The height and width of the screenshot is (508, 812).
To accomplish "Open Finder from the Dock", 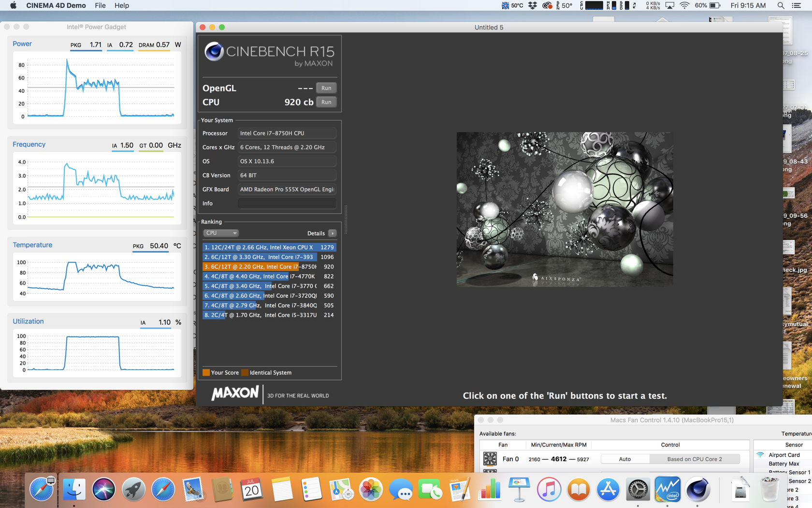I will pos(74,490).
